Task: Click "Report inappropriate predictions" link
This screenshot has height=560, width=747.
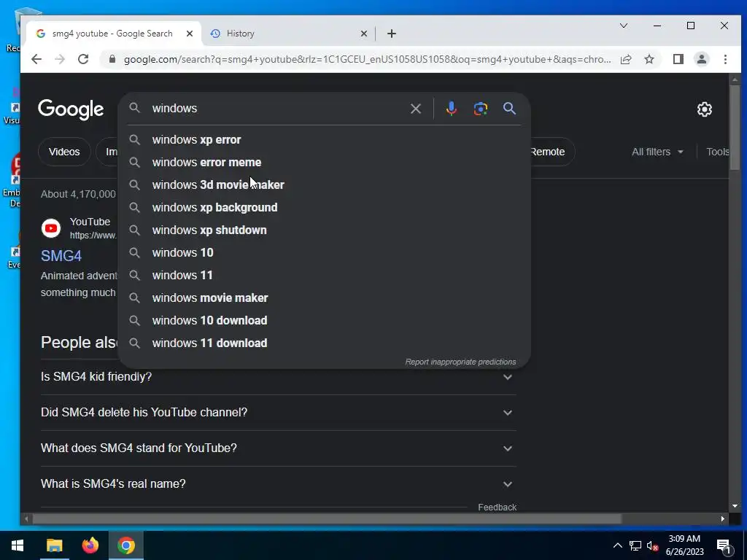Action: [x=460, y=362]
